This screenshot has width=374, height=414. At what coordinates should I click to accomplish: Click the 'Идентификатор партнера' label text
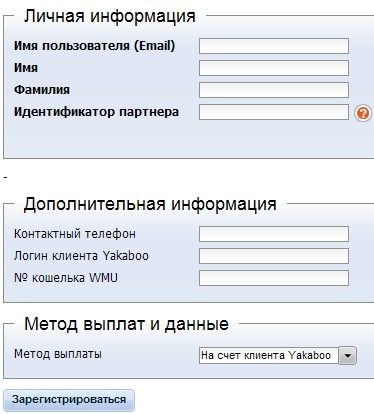[96, 112]
